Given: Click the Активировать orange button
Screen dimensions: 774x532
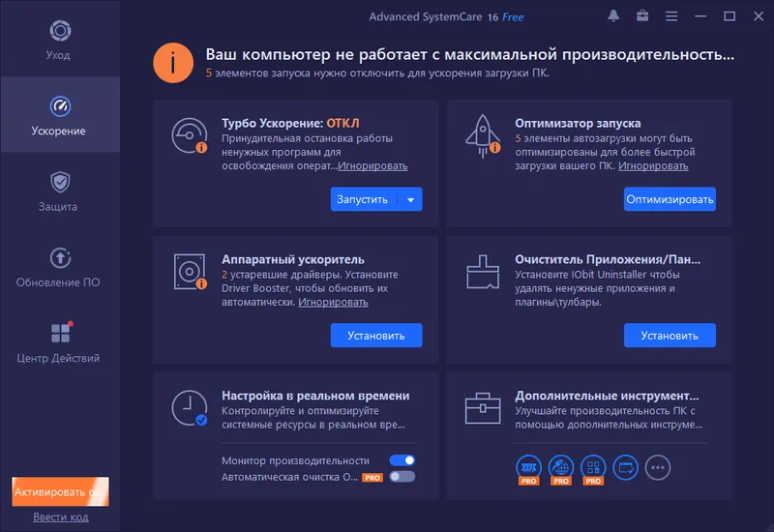Looking at the screenshot, I should click(60, 491).
